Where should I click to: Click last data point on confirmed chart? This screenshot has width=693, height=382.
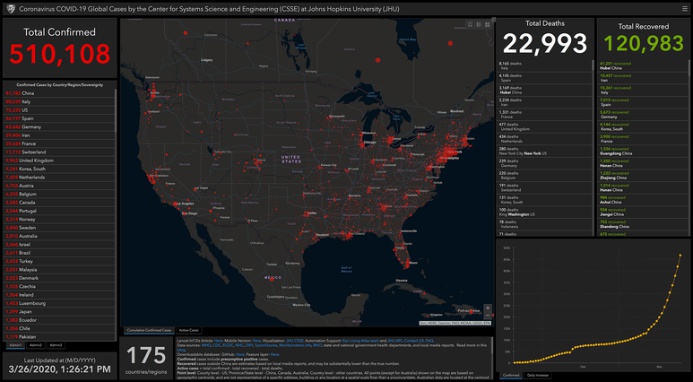tap(680, 255)
